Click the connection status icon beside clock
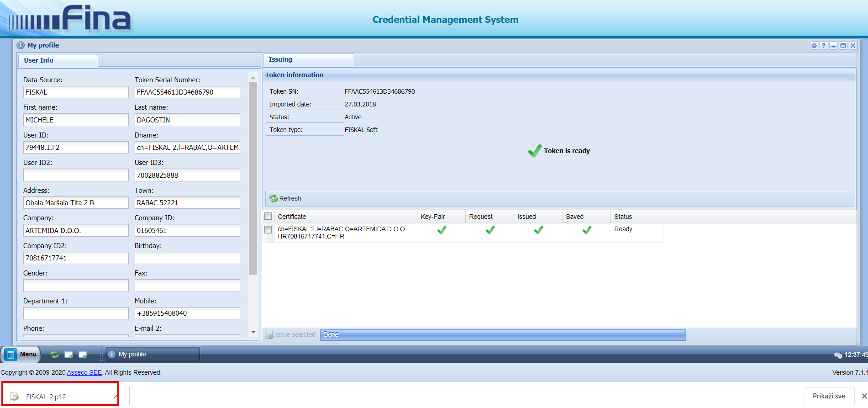 point(838,355)
